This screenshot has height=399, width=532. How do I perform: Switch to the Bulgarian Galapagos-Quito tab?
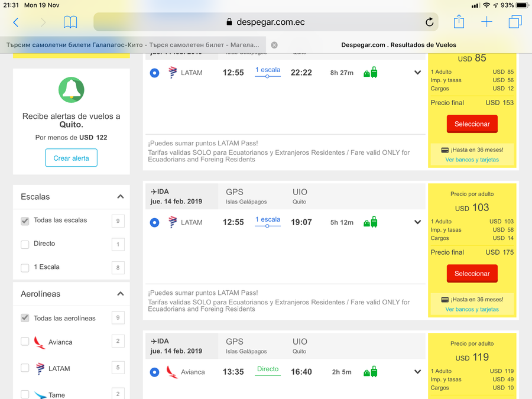pos(132,45)
